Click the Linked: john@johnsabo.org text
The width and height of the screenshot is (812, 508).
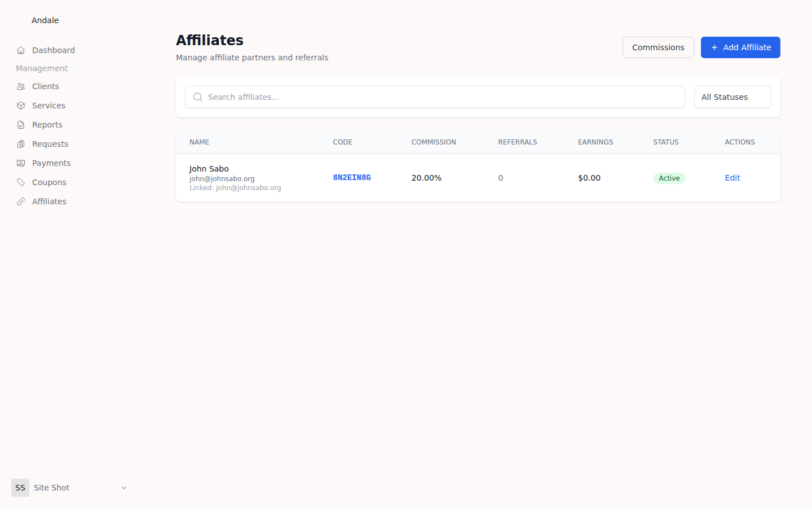235,188
